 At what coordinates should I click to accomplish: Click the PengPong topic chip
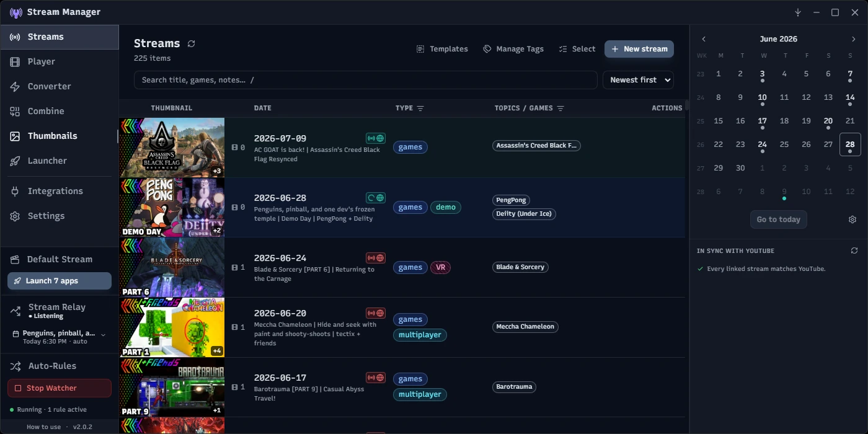511,200
